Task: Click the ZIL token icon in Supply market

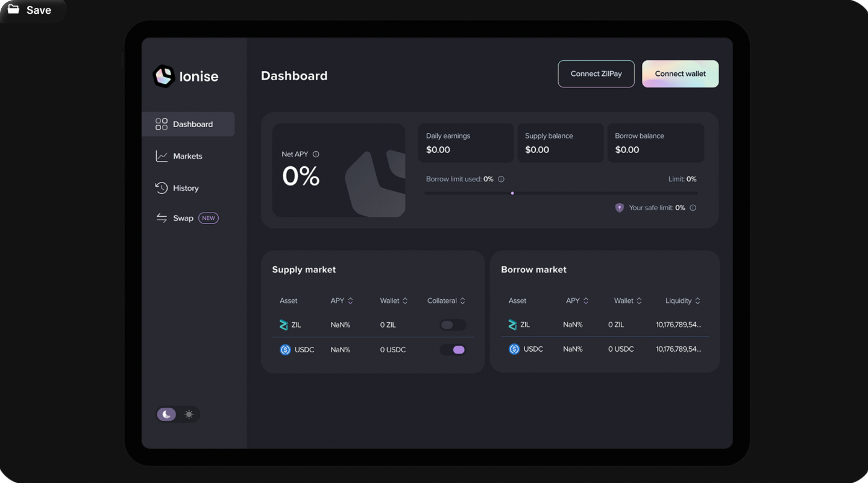Action: point(283,325)
